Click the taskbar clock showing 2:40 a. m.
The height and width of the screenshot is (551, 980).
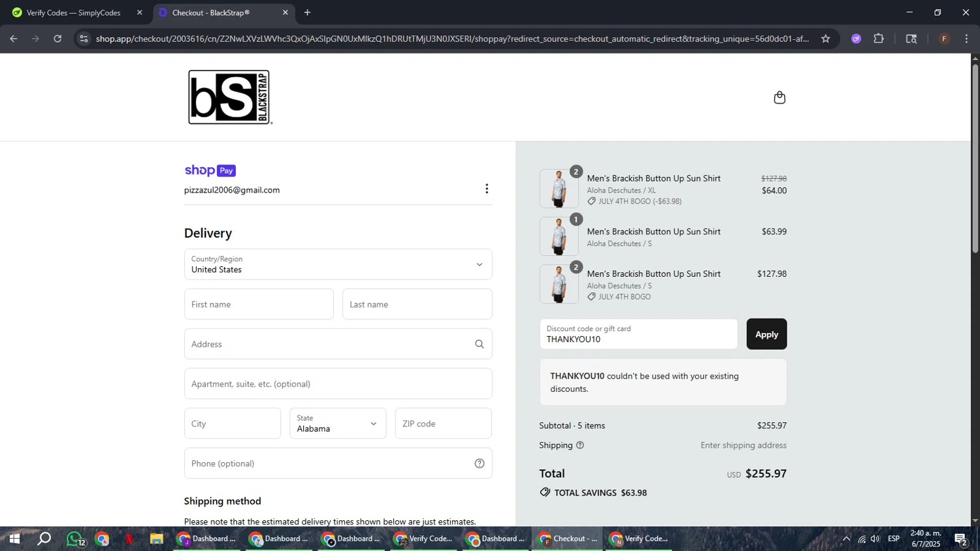pyautogui.click(x=925, y=539)
